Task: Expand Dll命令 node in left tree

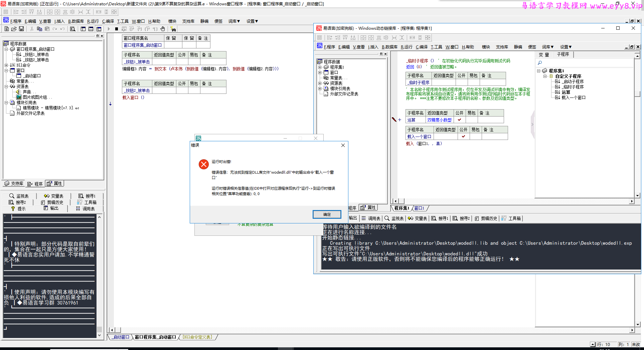Action: (6, 65)
